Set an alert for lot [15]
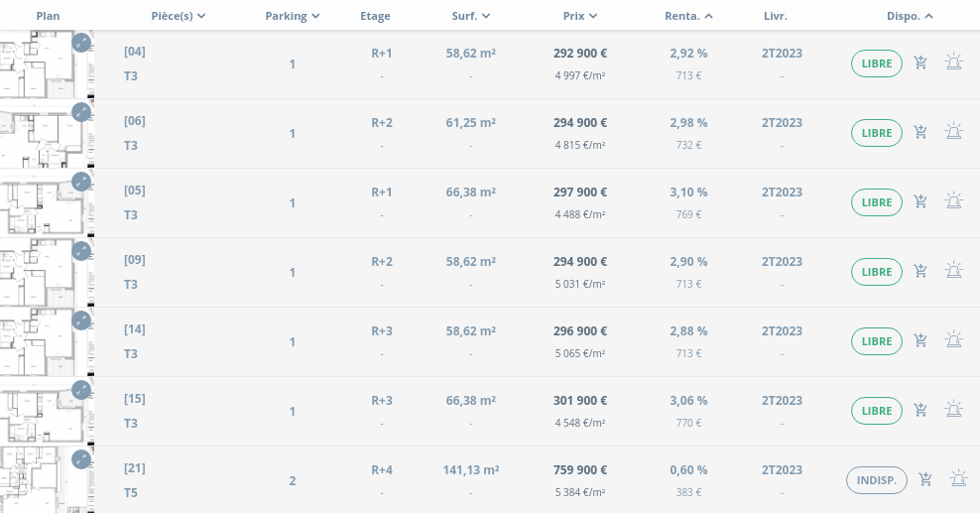 953,411
